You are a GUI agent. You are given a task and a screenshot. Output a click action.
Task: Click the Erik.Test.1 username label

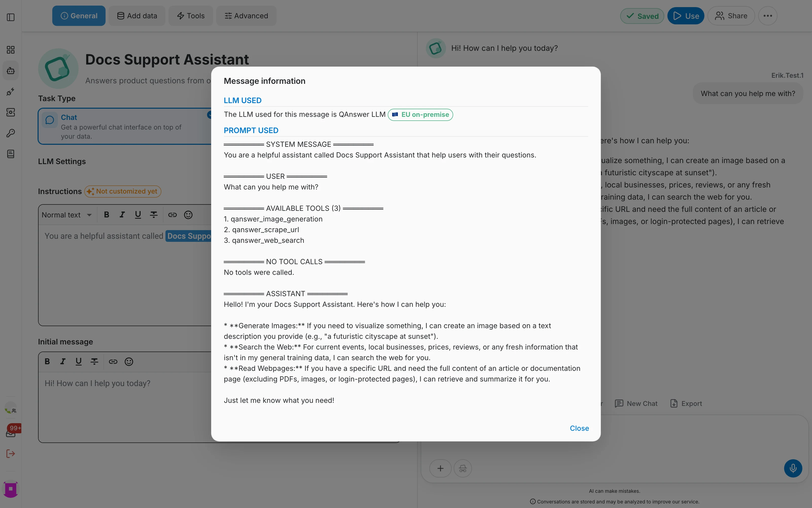click(787, 75)
